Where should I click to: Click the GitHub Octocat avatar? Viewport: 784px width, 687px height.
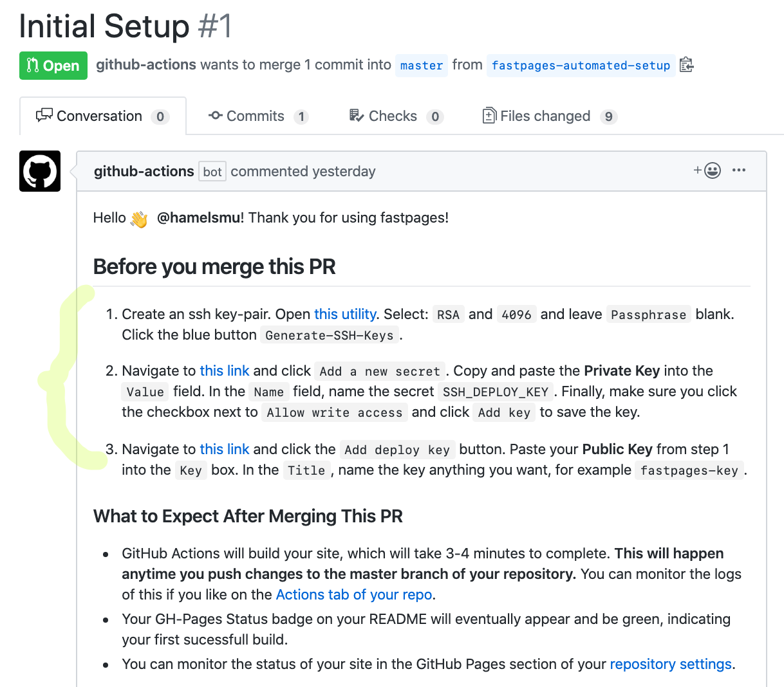pos(40,171)
